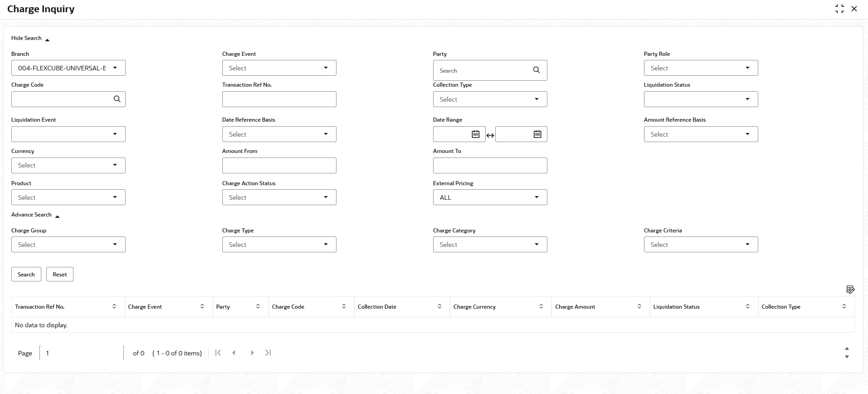868x394 pixels.
Task: Sort by Charge Currency column
Action: 541,306
